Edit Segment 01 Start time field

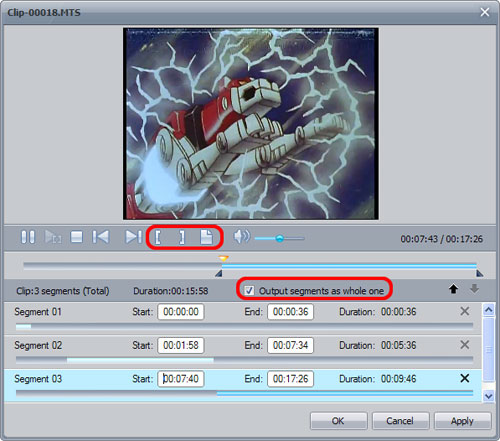click(x=181, y=312)
